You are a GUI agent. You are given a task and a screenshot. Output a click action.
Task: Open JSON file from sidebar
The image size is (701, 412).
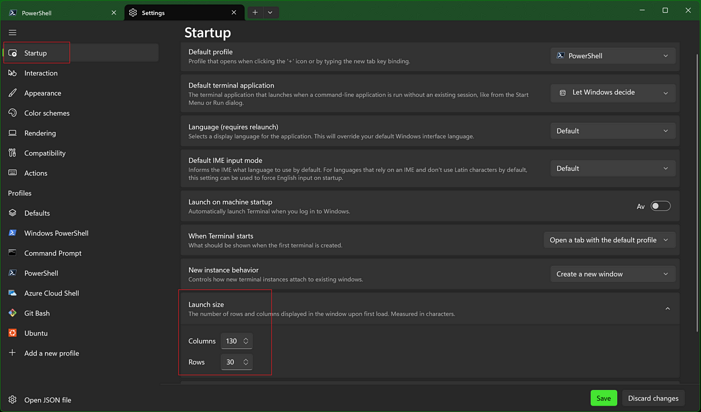[80, 399]
